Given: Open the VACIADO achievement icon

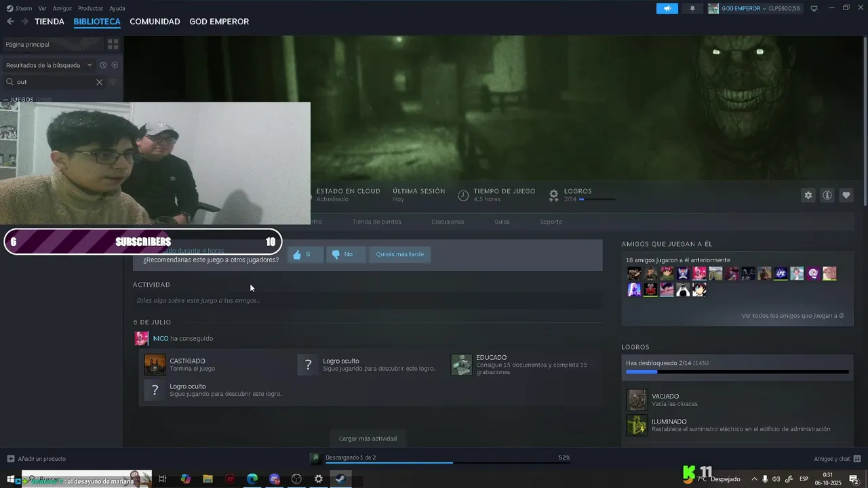Looking at the screenshot, I should tap(637, 400).
